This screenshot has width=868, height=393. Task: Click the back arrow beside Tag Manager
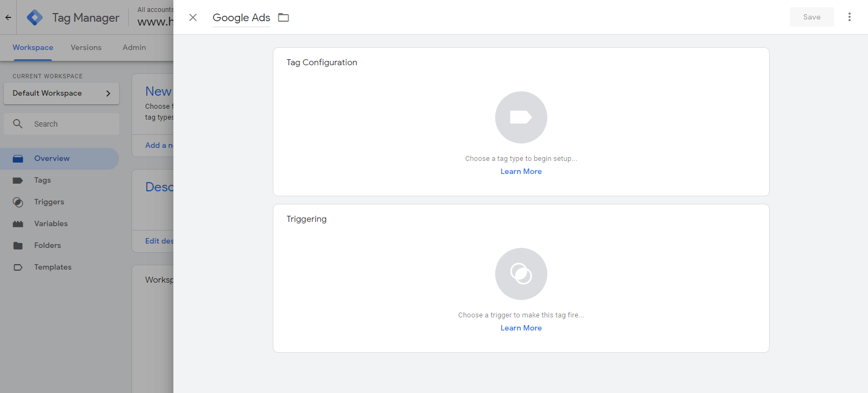pyautogui.click(x=8, y=17)
